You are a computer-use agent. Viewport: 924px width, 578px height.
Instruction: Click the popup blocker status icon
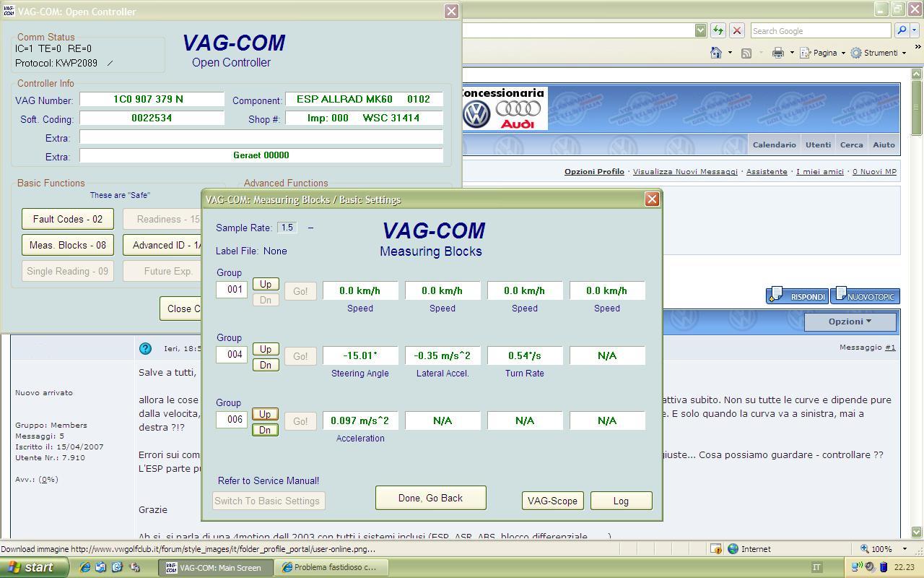[x=715, y=549]
